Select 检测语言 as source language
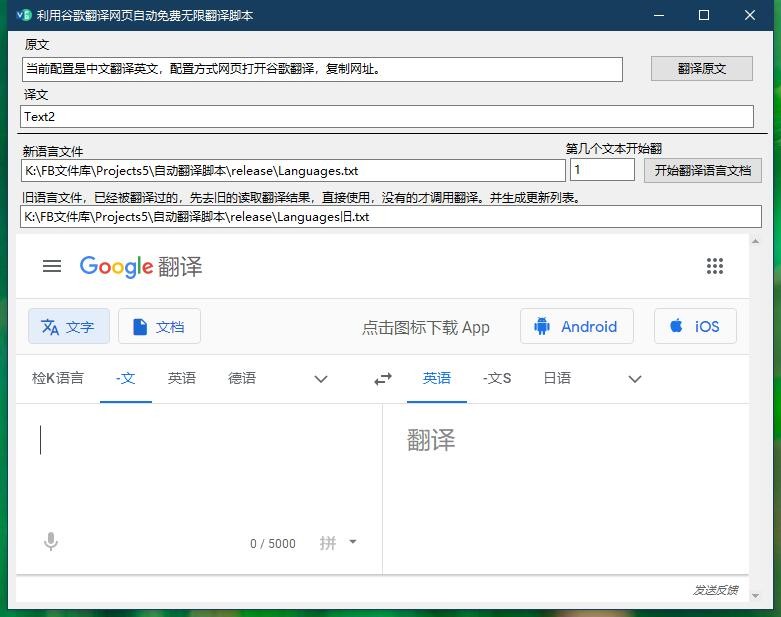This screenshot has width=781, height=617. click(58, 378)
